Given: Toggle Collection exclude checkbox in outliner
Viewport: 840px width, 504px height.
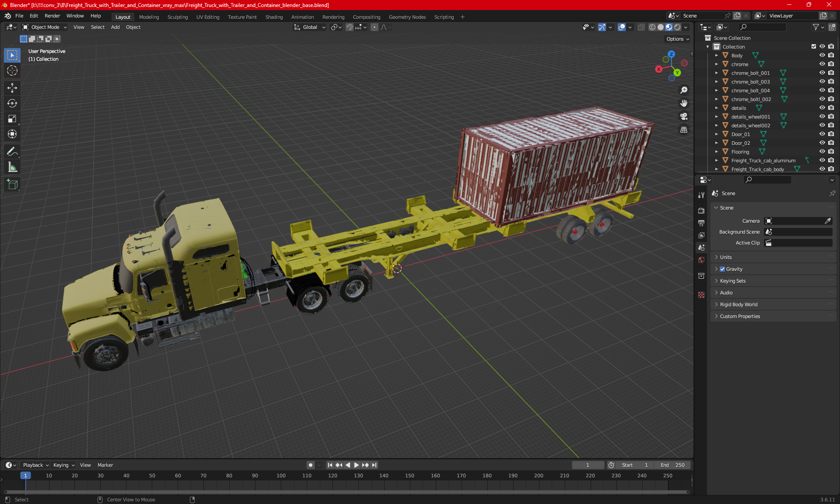Looking at the screenshot, I should pyautogui.click(x=813, y=46).
